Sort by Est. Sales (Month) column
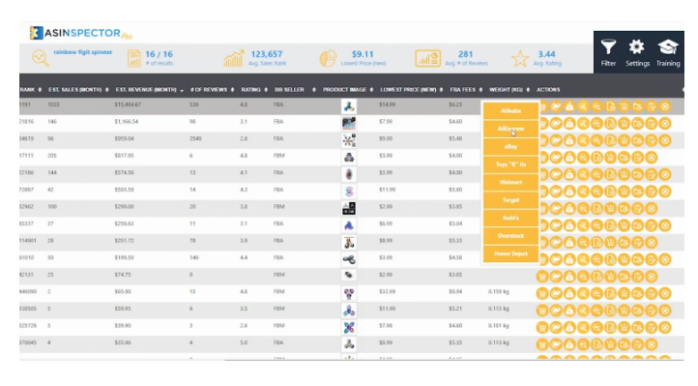 point(78,89)
